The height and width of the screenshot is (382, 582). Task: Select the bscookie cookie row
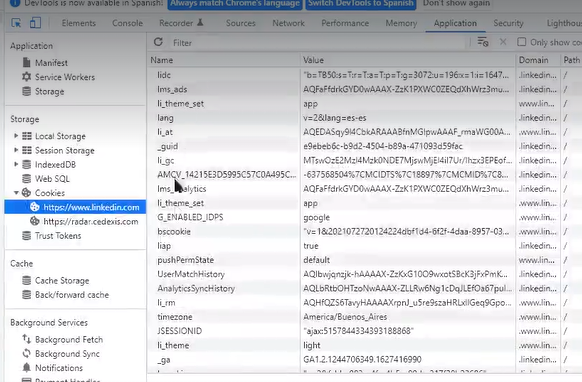364,231
